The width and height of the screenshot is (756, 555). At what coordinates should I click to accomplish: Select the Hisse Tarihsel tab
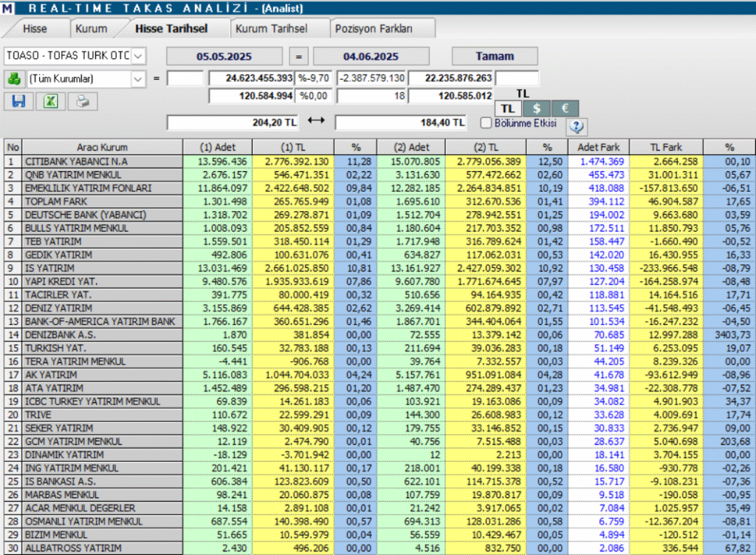coord(171,29)
